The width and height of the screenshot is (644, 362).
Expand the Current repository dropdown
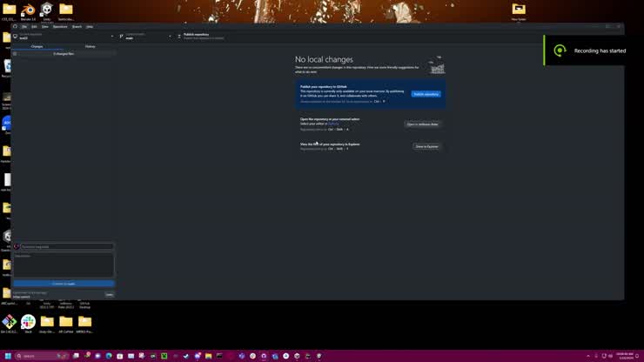click(65, 36)
